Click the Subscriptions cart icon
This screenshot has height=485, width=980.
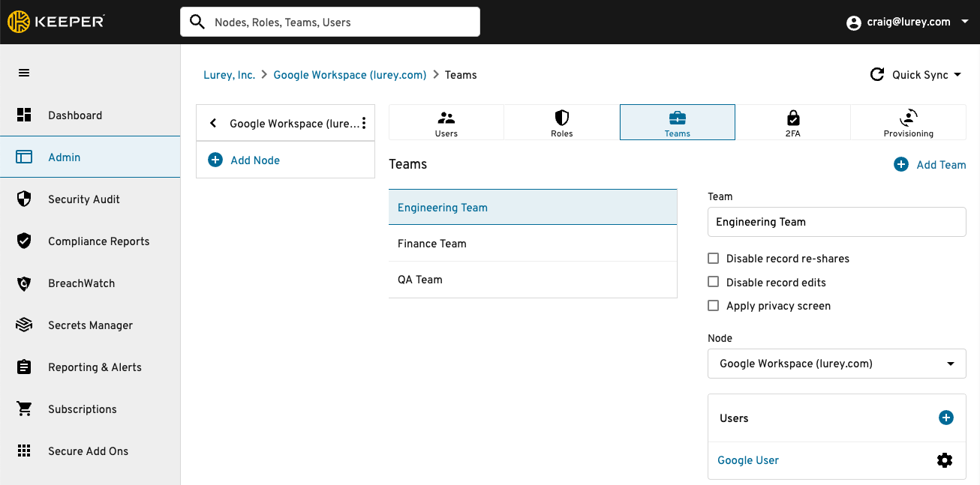[x=24, y=409]
